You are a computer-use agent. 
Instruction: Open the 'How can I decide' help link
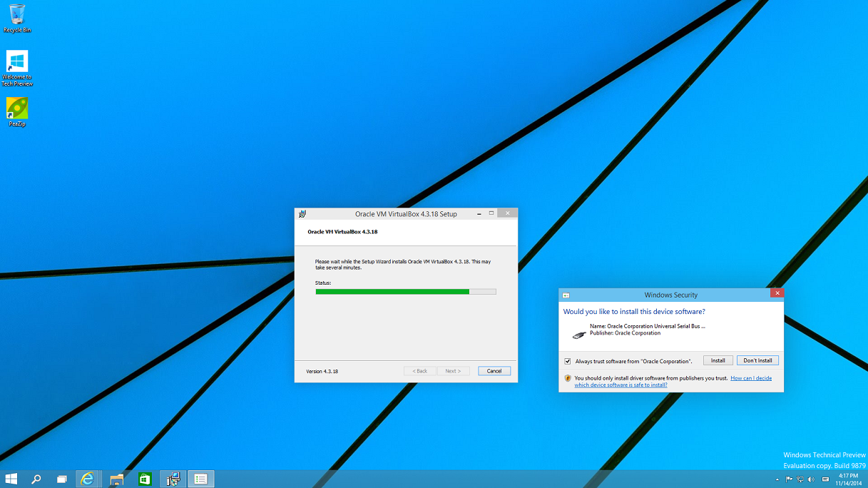750,378
